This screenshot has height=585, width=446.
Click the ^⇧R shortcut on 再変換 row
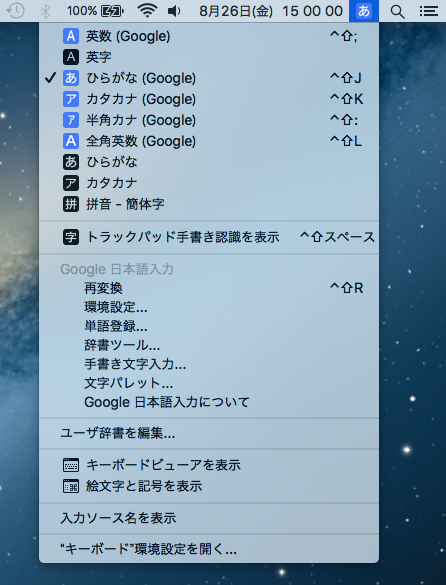coord(347,288)
